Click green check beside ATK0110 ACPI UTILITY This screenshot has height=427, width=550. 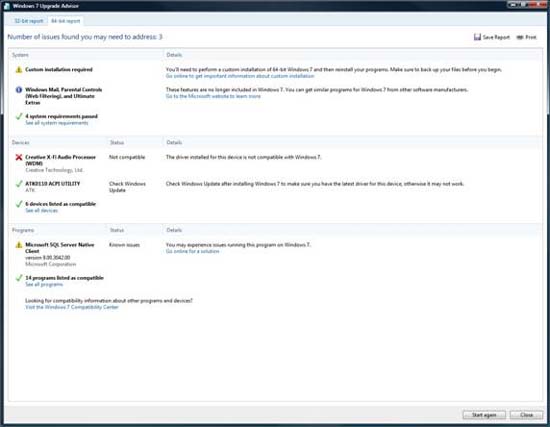pos(19,184)
